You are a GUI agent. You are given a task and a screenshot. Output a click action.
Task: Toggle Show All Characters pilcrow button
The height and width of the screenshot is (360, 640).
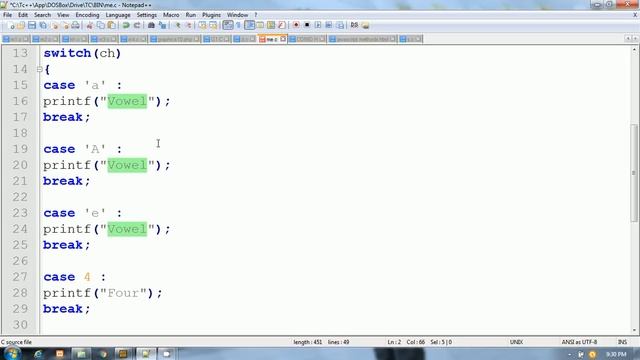pyautogui.click(x=238, y=25)
